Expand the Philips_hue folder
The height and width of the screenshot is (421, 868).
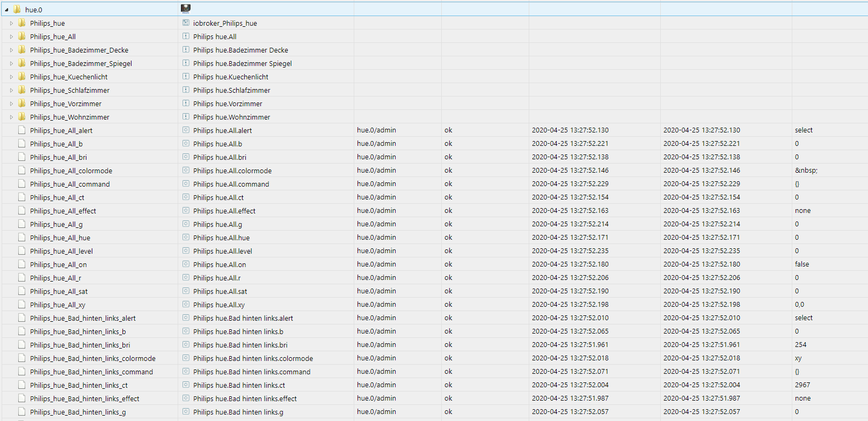click(x=11, y=23)
